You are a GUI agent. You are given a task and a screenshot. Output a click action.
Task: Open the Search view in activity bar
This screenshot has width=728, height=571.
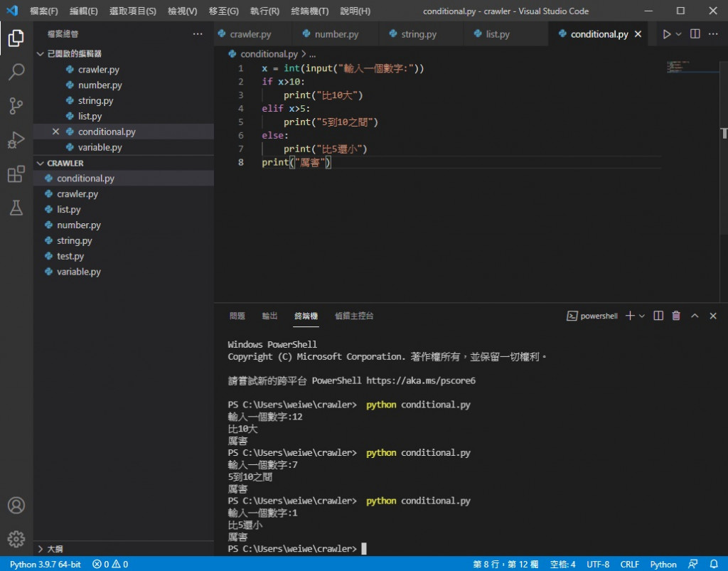point(16,72)
